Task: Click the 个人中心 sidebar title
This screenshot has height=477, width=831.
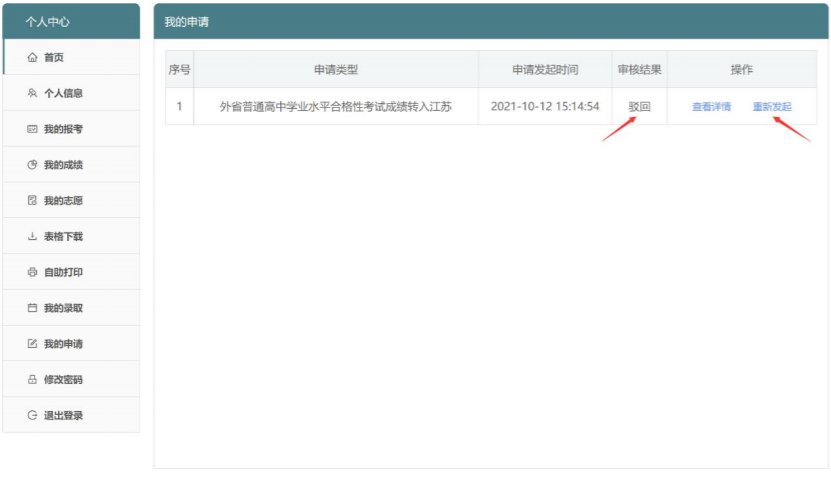Action: point(48,22)
